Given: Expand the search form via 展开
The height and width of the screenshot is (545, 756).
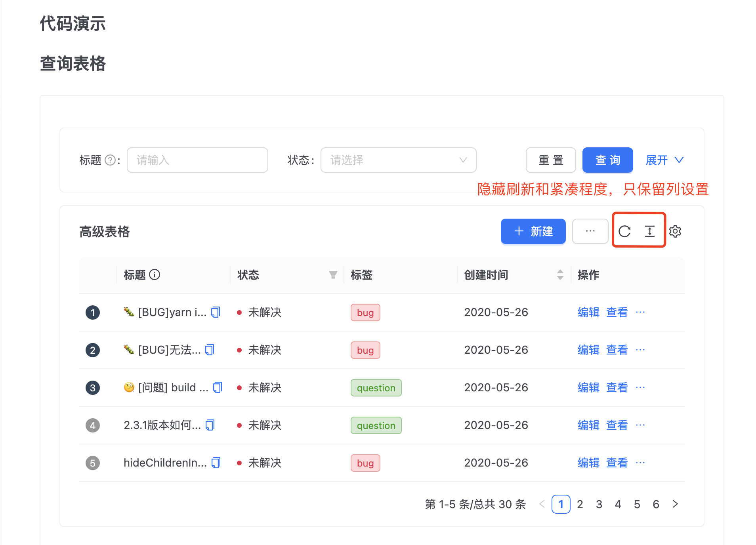Looking at the screenshot, I should [664, 160].
